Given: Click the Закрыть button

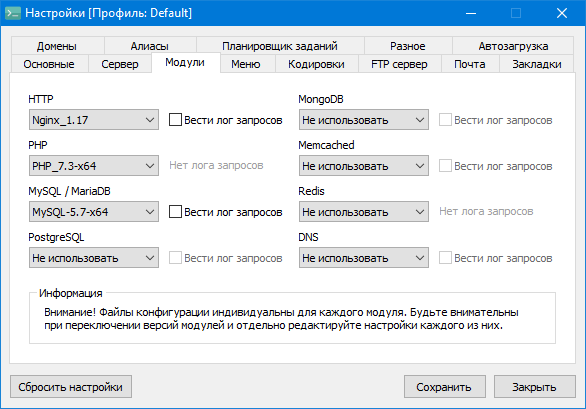Looking at the screenshot, I should coord(534,387).
